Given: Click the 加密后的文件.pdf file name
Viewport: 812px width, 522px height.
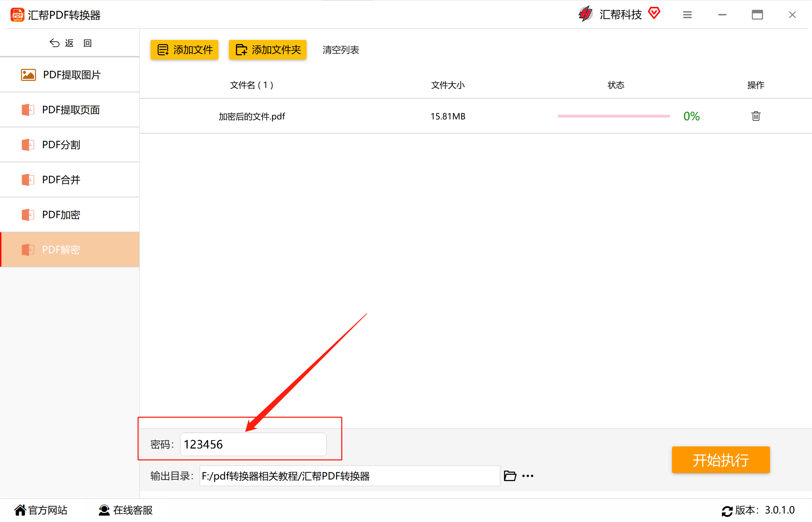Looking at the screenshot, I should (252, 116).
